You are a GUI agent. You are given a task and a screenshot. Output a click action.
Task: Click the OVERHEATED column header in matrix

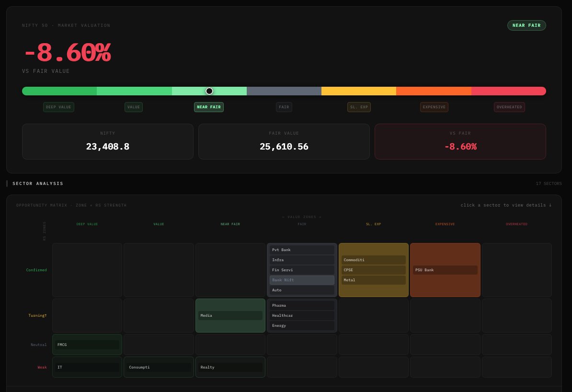tap(516, 224)
